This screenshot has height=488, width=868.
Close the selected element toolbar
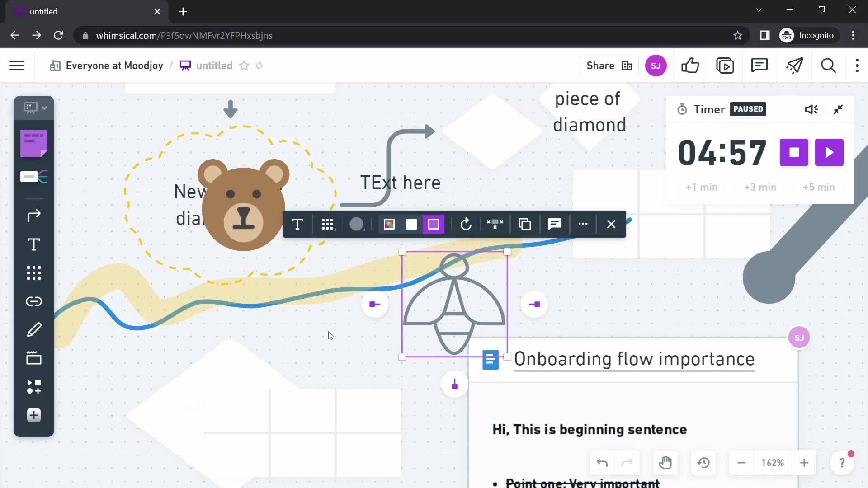click(x=611, y=224)
